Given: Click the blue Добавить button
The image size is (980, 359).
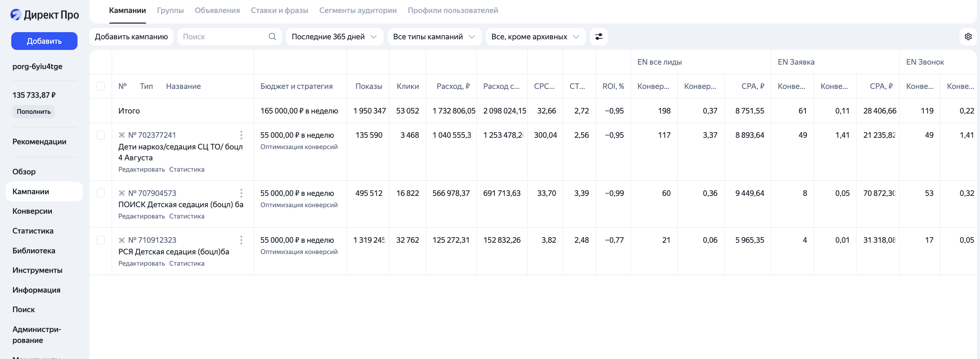Looking at the screenshot, I should [x=44, y=41].
